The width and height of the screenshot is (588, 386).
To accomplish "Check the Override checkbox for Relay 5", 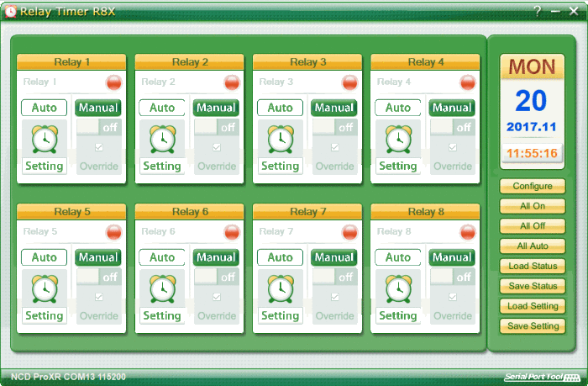I will click(x=99, y=297).
